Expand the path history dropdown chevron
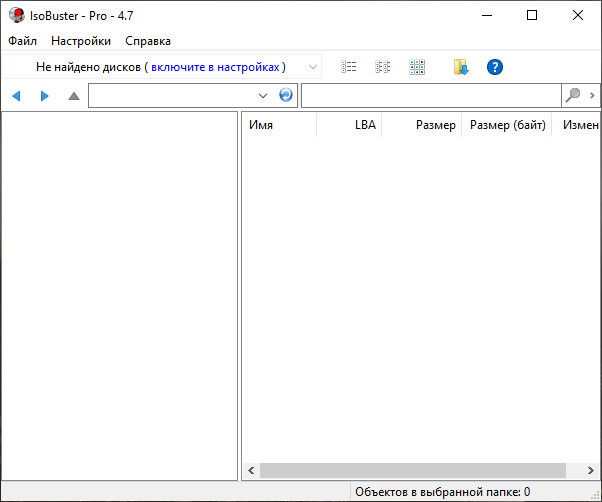602x502 pixels. [263, 96]
